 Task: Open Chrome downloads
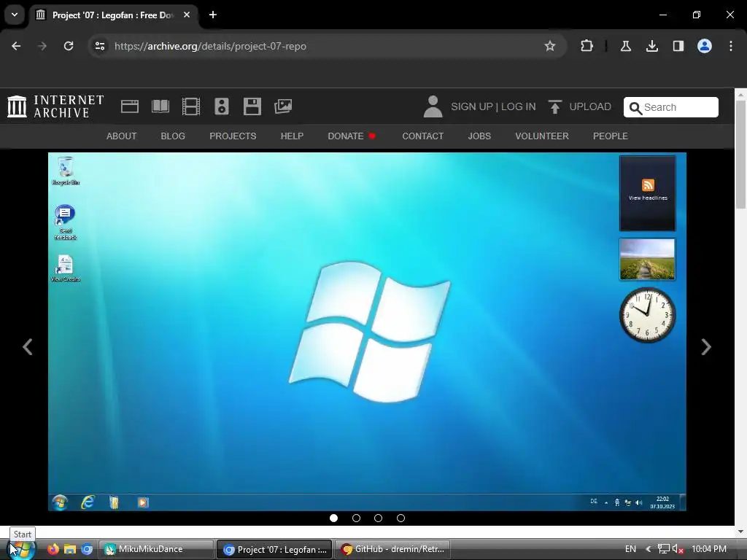651,46
